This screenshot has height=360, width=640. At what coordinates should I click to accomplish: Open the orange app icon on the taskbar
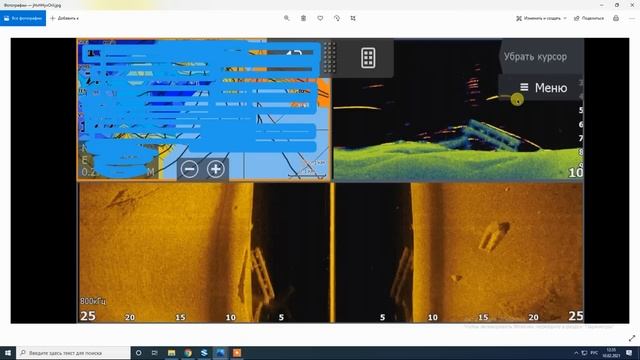(x=237, y=353)
